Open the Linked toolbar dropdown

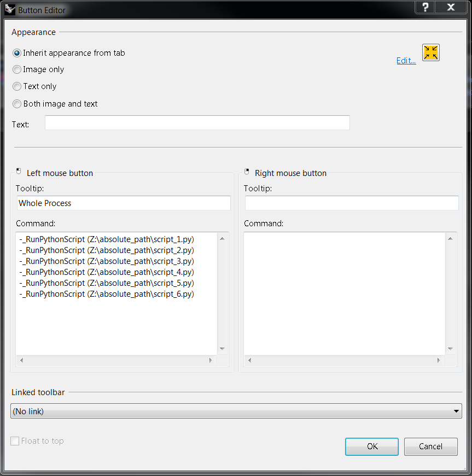pyautogui.click(x=236, y=411)
